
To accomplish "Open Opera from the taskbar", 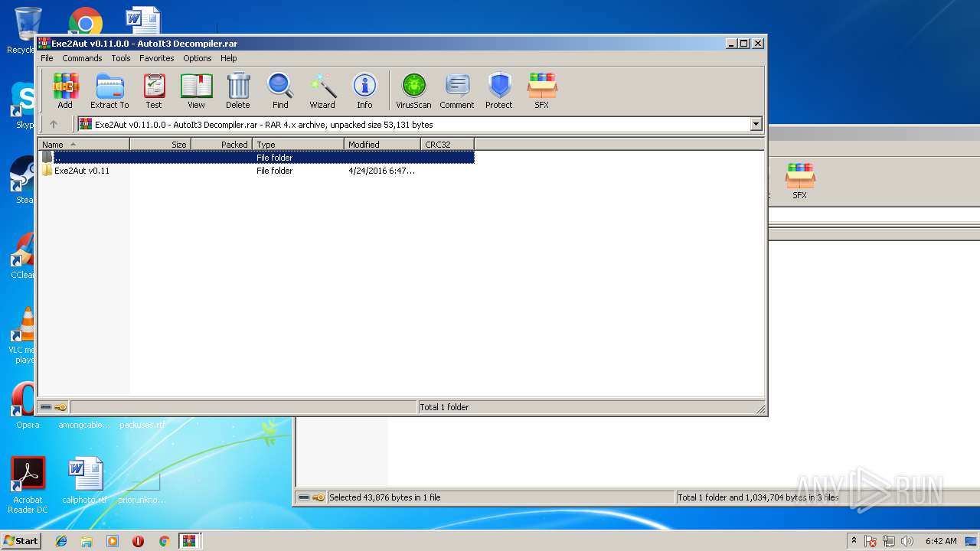I will [139, 541].
